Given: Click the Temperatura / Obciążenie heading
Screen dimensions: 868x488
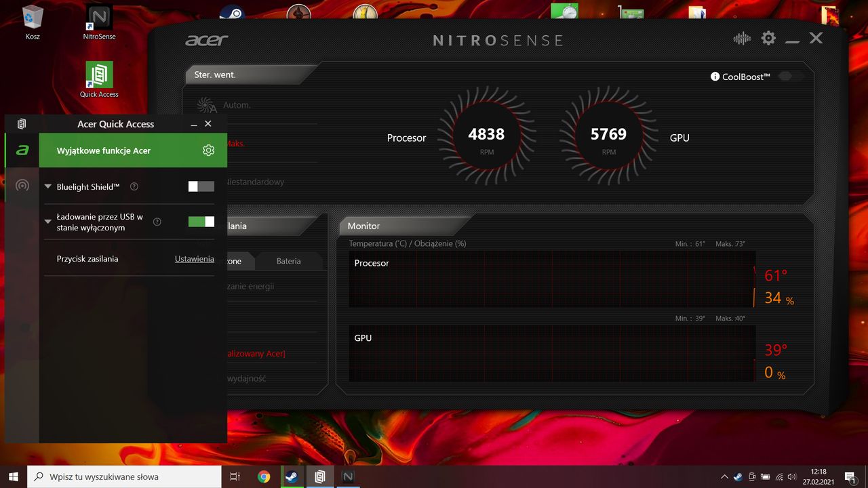Looking at the screenshot, I should (x=408, y=243).
